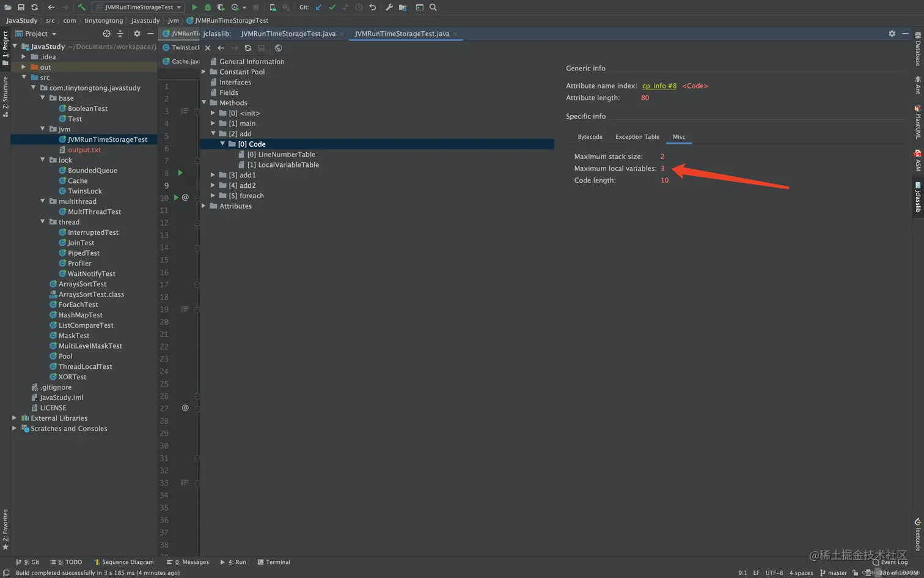924x578 pixels.
Task: Collapse the [2] add method
Action: click(213, 133)
